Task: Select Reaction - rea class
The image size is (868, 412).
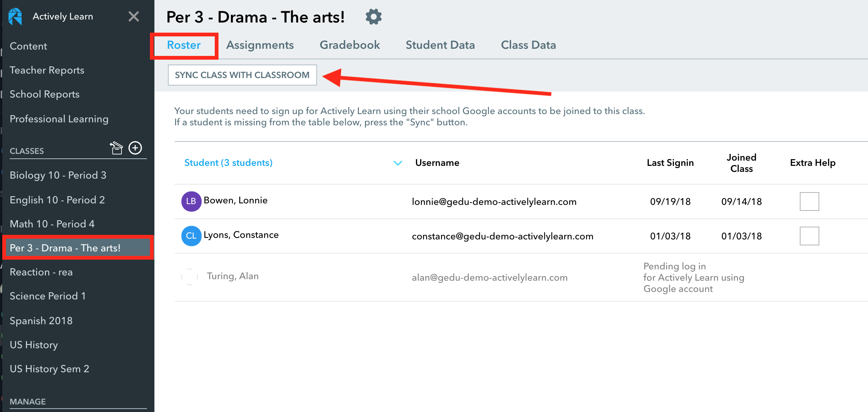Action: [41, 272]
